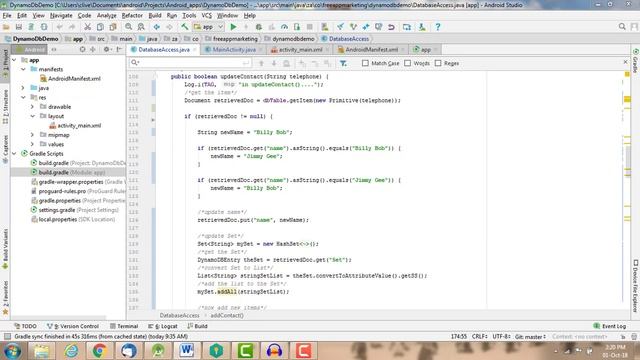Click Search Everywhere magnifier at top right
This screenshot has width=640, height=360.
coord(622,27)
